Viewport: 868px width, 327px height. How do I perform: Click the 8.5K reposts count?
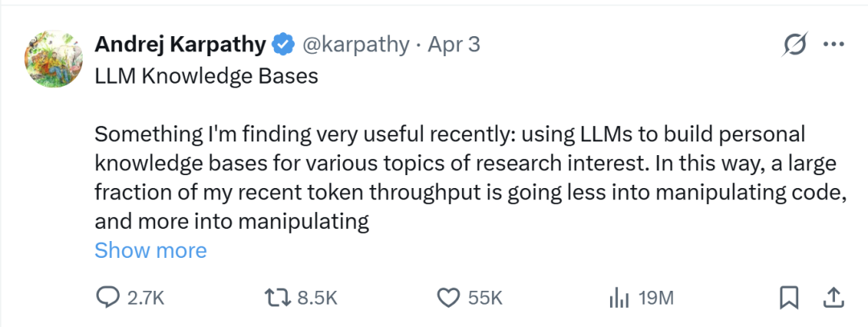click(x=317, y=298)
